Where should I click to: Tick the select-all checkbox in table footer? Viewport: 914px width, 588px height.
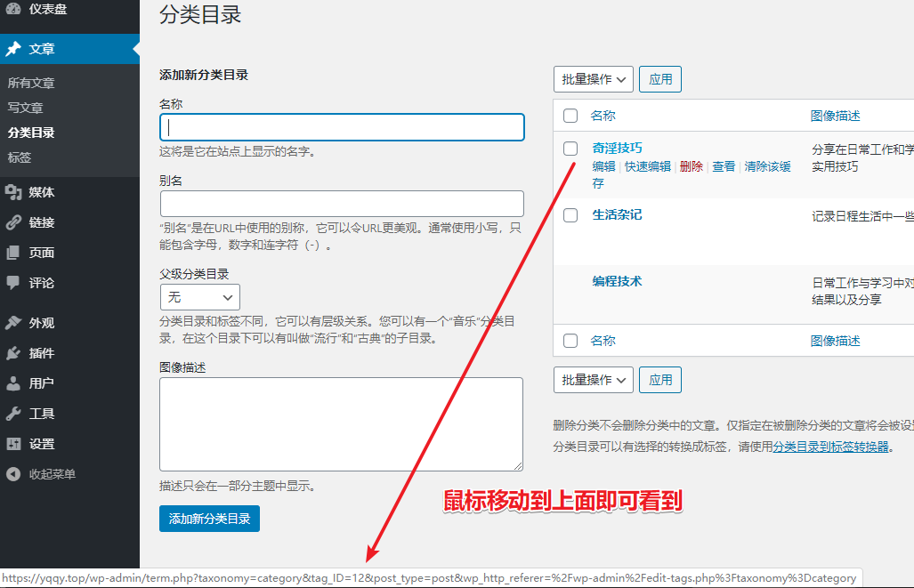pyautogui.click(x=570, y=341)
